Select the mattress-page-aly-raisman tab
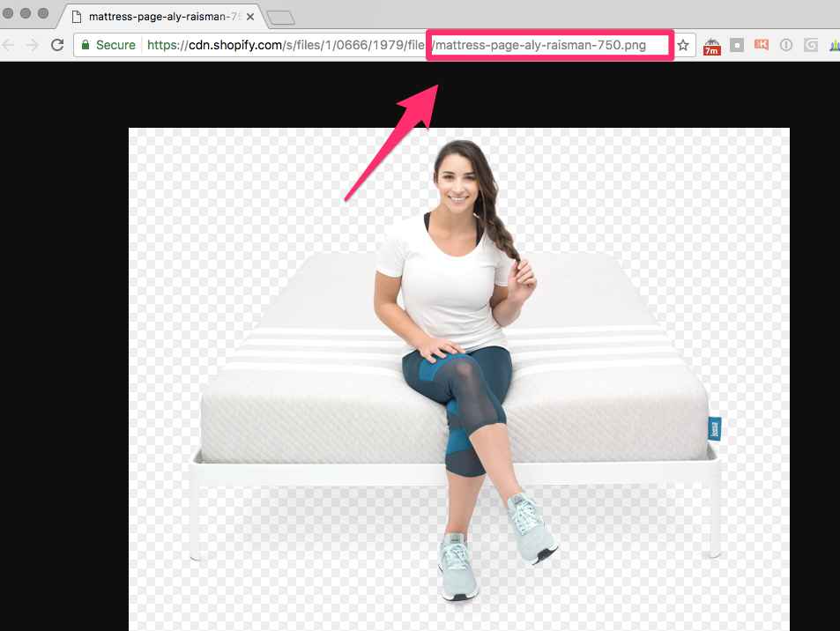Image resolution: width=840 pixels, height=631 pixels. (159, 16)
